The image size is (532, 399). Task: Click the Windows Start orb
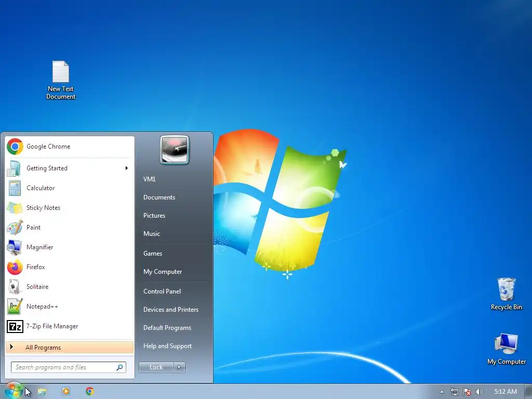click(14, 391)
